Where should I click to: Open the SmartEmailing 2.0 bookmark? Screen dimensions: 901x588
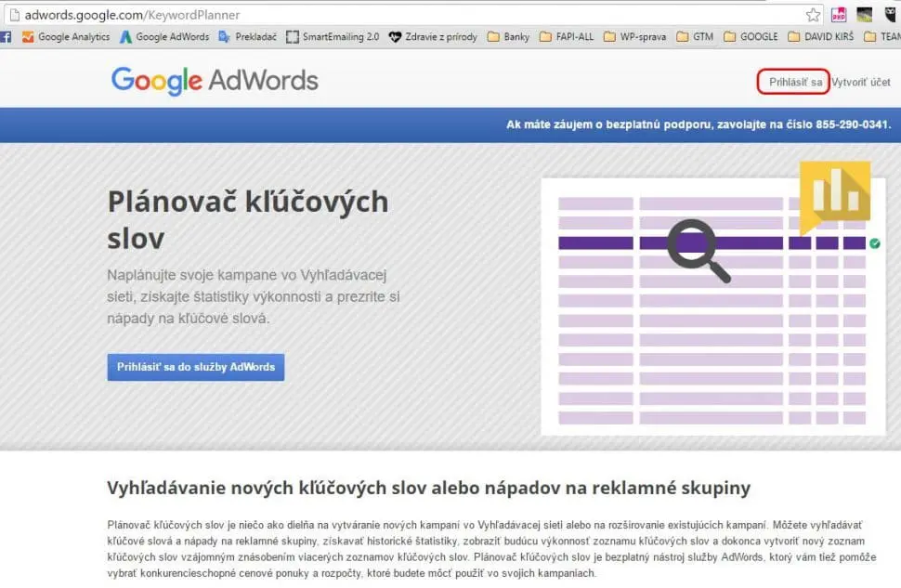coord(337,36)
